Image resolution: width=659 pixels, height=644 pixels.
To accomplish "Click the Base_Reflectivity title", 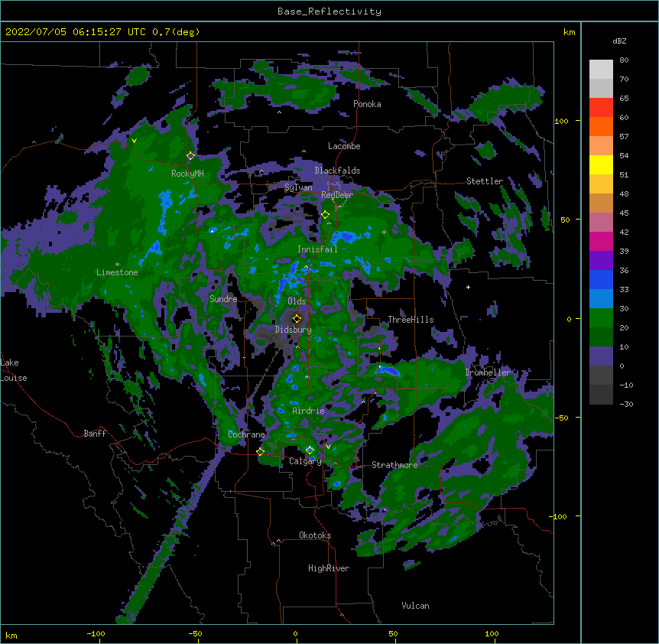I will point(329,11).
